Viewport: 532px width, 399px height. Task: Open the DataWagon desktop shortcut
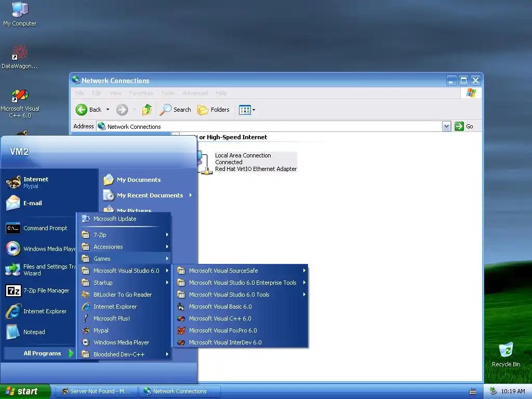point(19,57)
